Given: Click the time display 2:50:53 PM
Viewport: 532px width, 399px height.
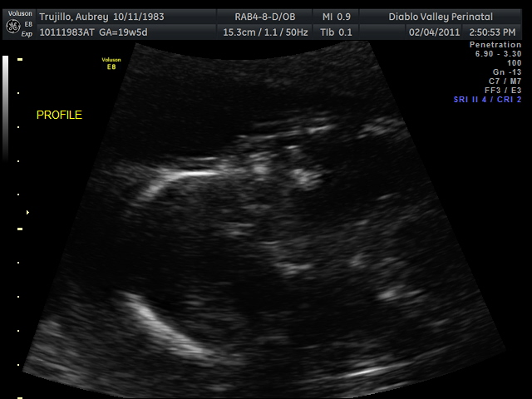Looking at the screenshot, I should [x=491, y=32].
